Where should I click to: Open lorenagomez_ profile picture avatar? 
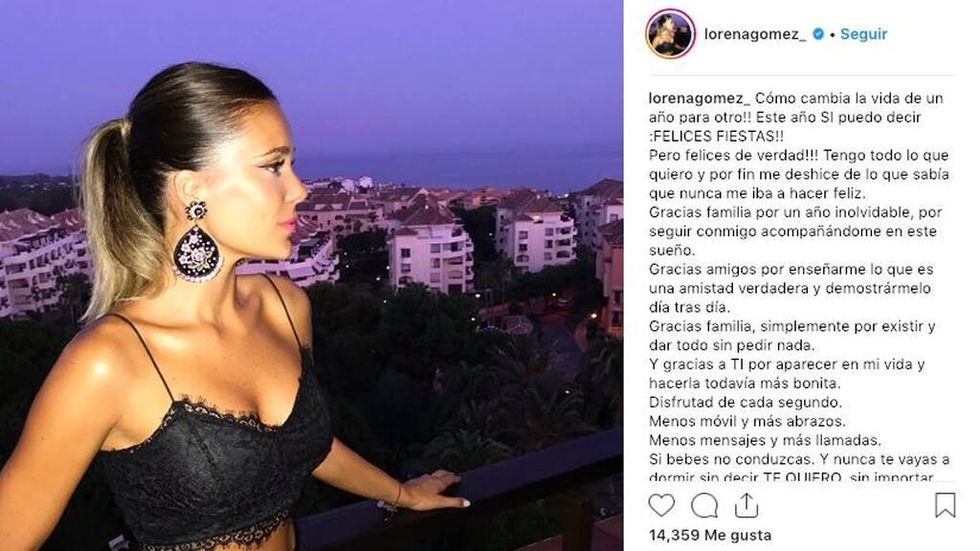click(x=670, y=33)
